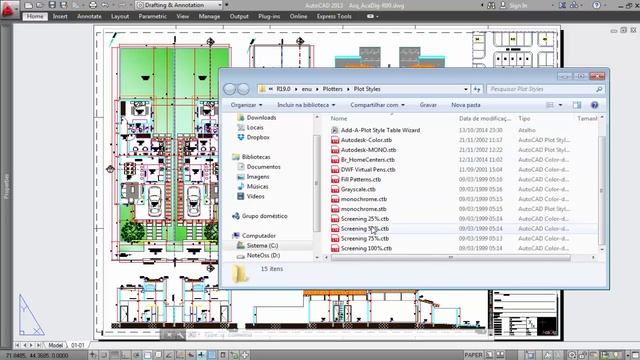The image size is (640, 360).
Task: Click the binoculars search icon in title bar
Action: click(x=491, y=5)
